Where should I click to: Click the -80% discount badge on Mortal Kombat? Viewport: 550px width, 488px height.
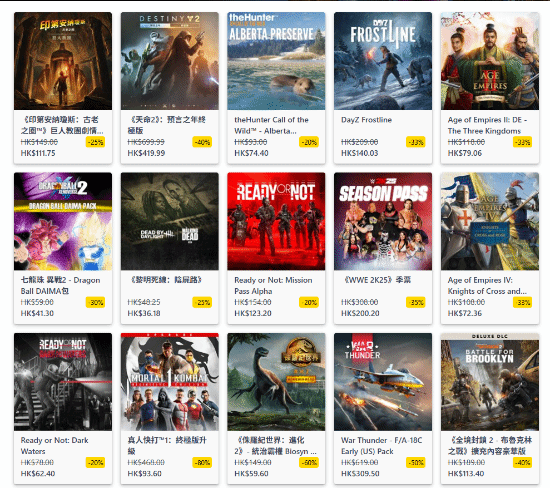pyautogui.click(x=202, y=462)
